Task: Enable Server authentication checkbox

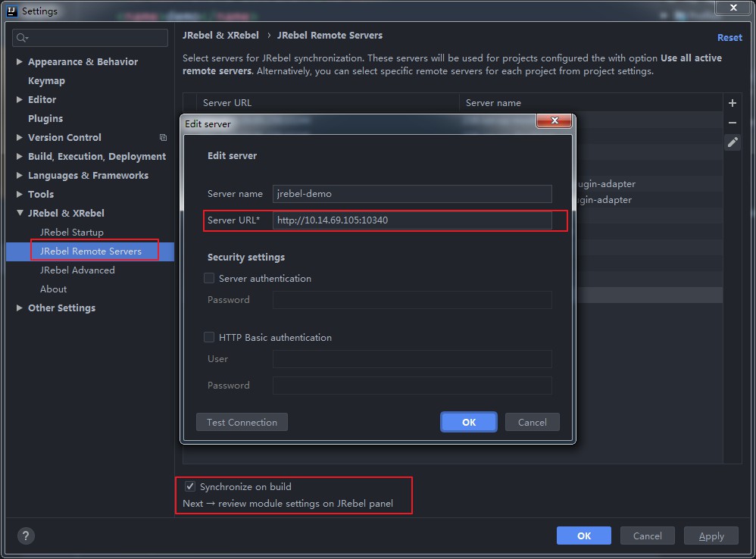Action: [x=209, y=278]
